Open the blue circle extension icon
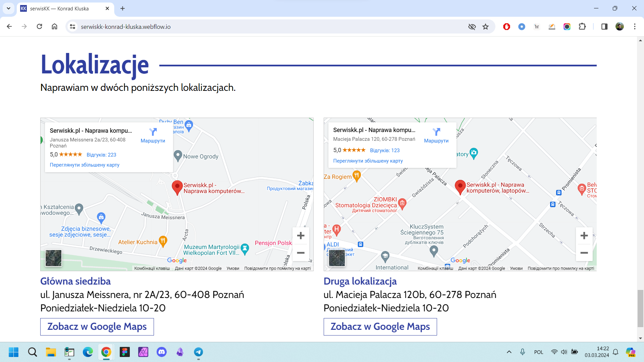 coord(522,26)
